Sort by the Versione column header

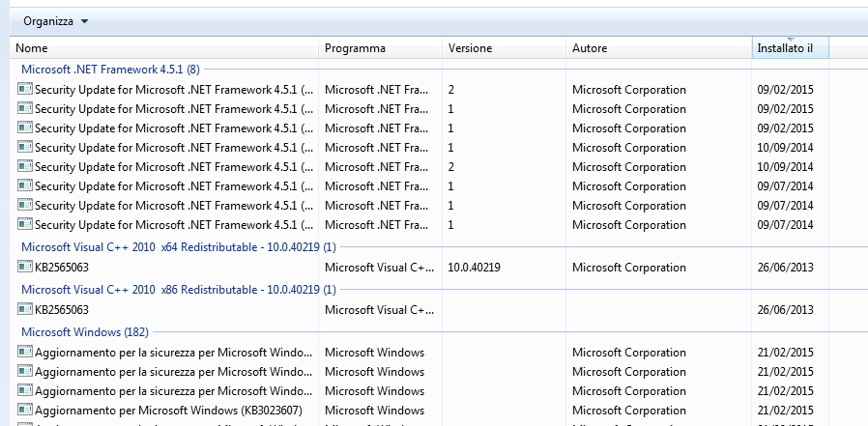[x=504, y=48]
